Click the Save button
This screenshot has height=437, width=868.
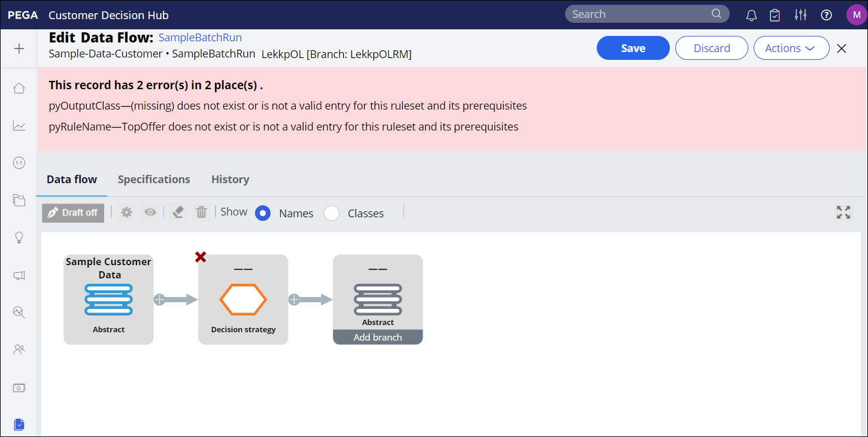click(633, 48)
